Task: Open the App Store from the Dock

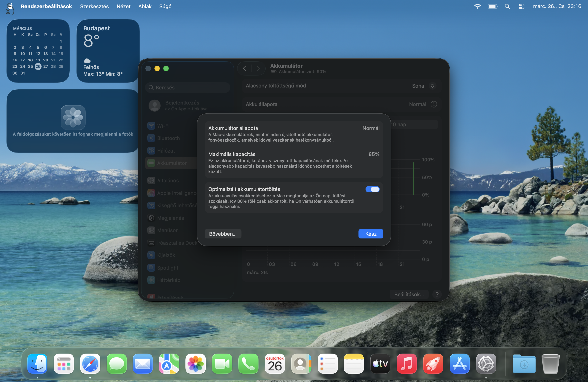Action: coord(460,364)
